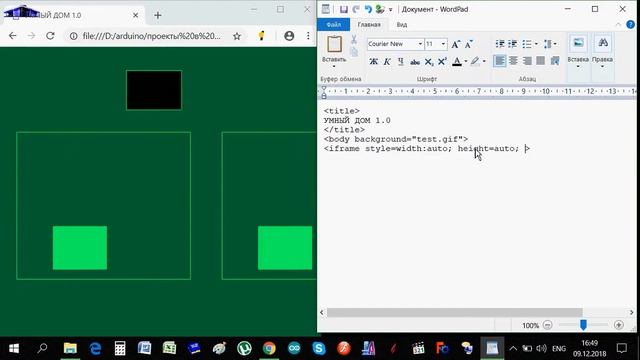Open the Chrome three-dot menu

[308, 36]
